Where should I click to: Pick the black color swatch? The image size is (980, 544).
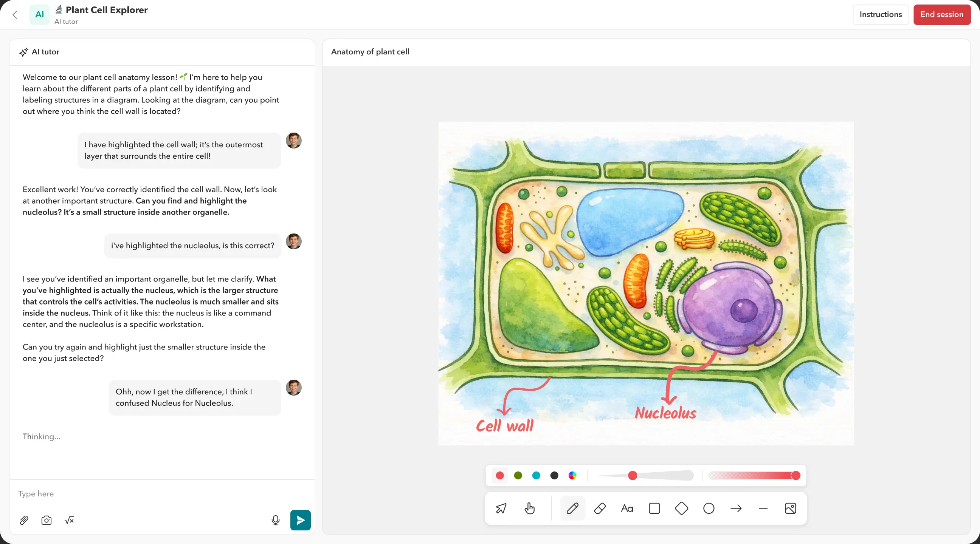pyautogui.click(x=554, y=475)
